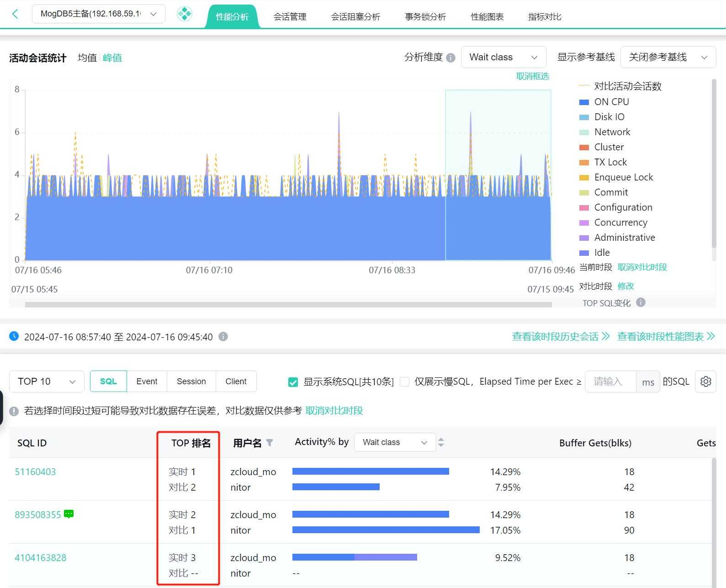726x588 pixels.
Task: Toggle Cluster legend series
Action: (601, 147)
